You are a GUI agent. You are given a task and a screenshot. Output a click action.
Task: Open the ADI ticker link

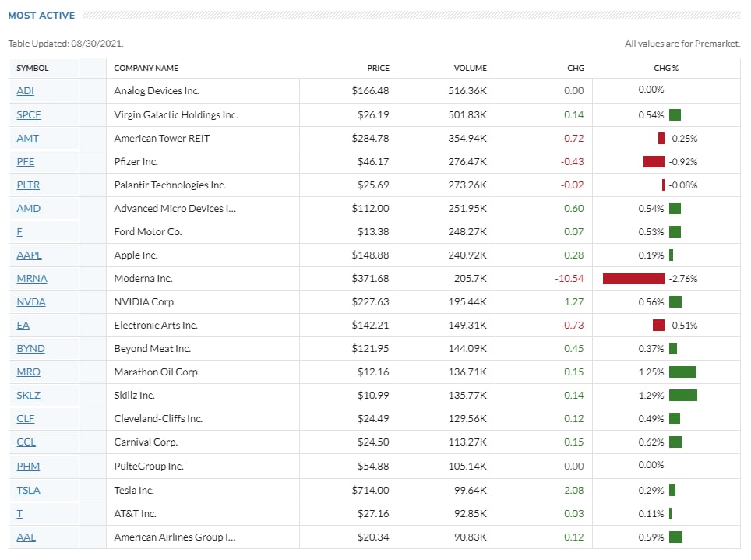pos(26,91)
